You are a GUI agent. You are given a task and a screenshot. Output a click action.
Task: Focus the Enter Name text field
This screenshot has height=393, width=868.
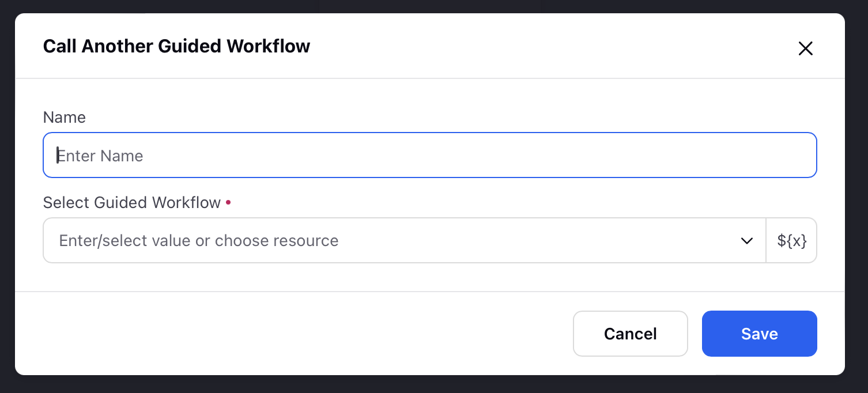pos(430,155)
